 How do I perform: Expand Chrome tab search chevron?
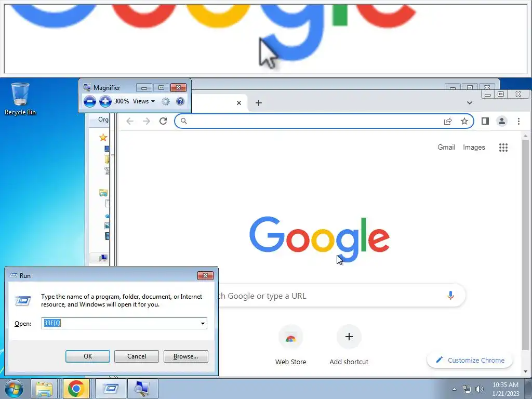(x=470, y=102)
